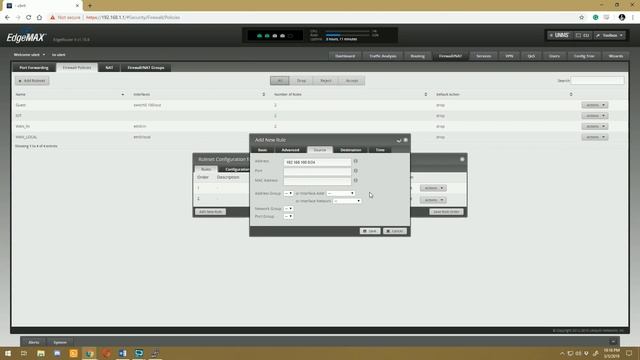This screenshot has width=640, height=360.
Task: Open the Network Group dropdown
Action: pos(288,209)
